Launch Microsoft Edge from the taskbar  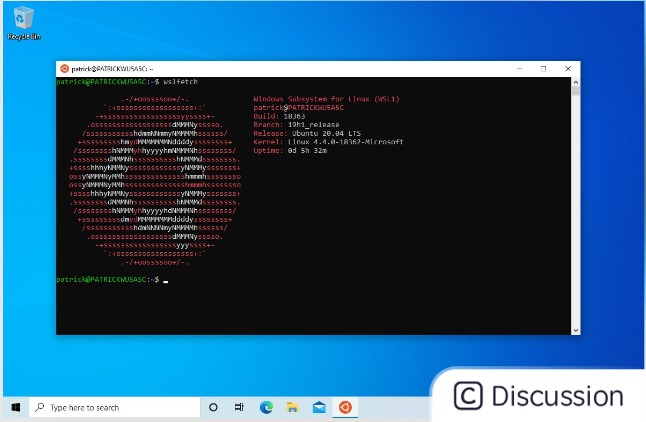[x=267, y=408]
